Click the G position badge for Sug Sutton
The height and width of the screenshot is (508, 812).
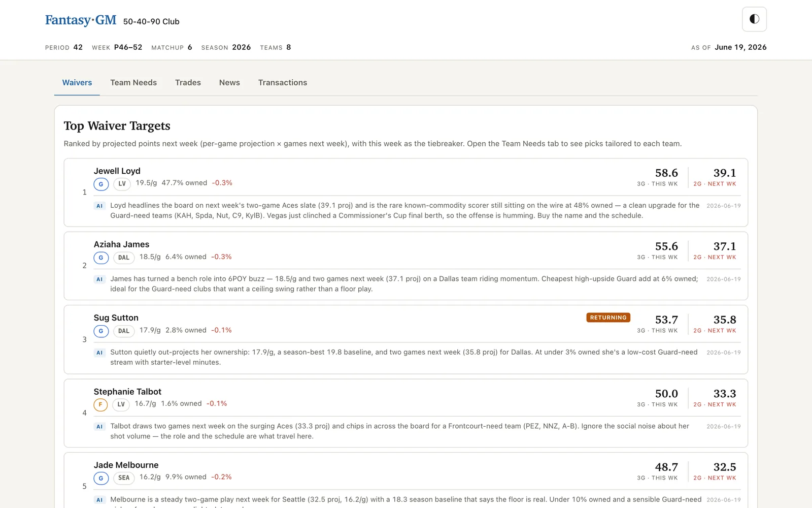tap(101, 331)
